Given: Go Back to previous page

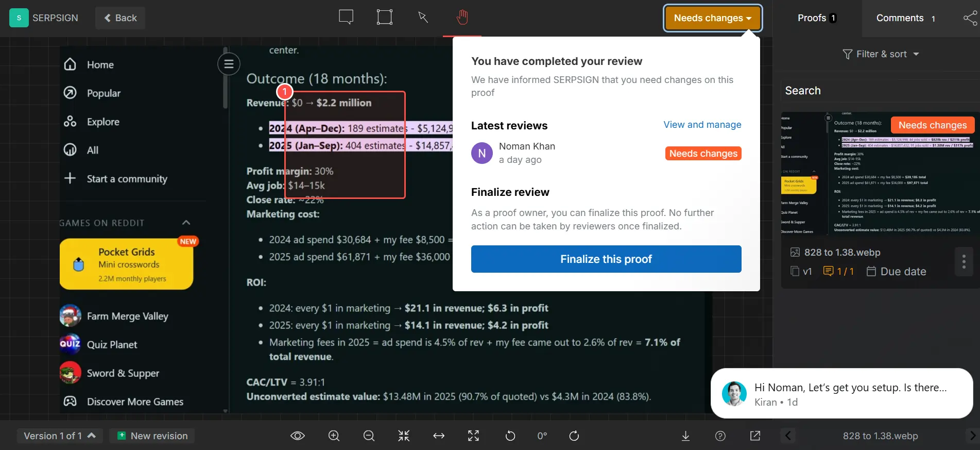Looking at the screenshot, I should (121, 18).
